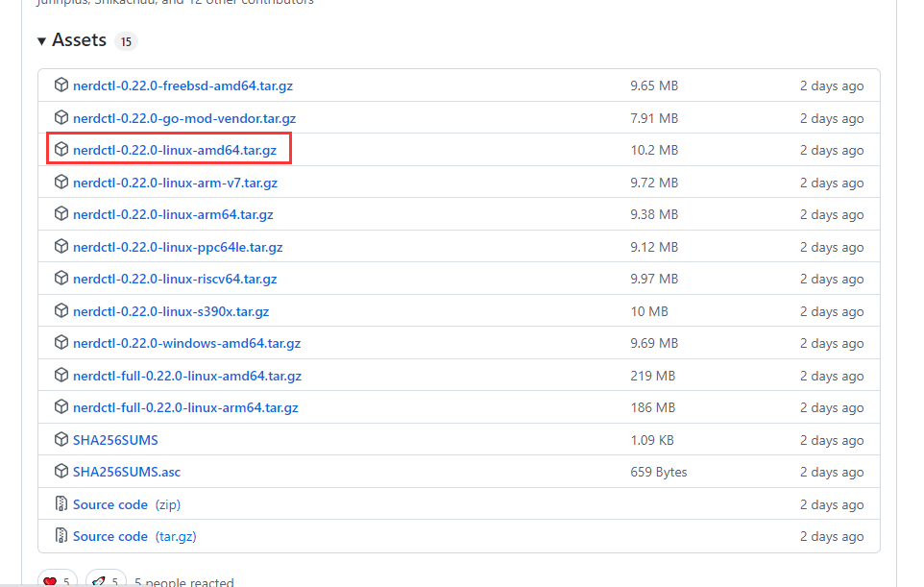924x587 pixels.
Task: Click the date on the nerdctl-full linux-amd64 row
Action: click(x=832, y=376)
